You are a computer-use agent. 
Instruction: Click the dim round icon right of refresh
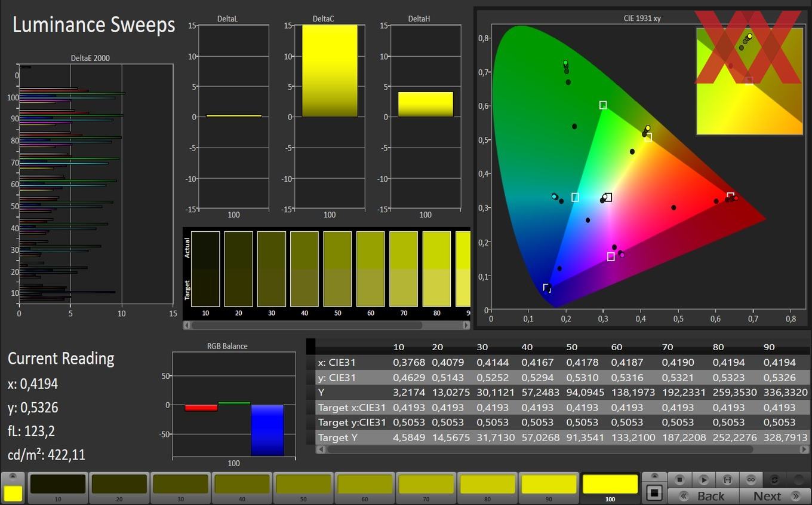[798, 479]
